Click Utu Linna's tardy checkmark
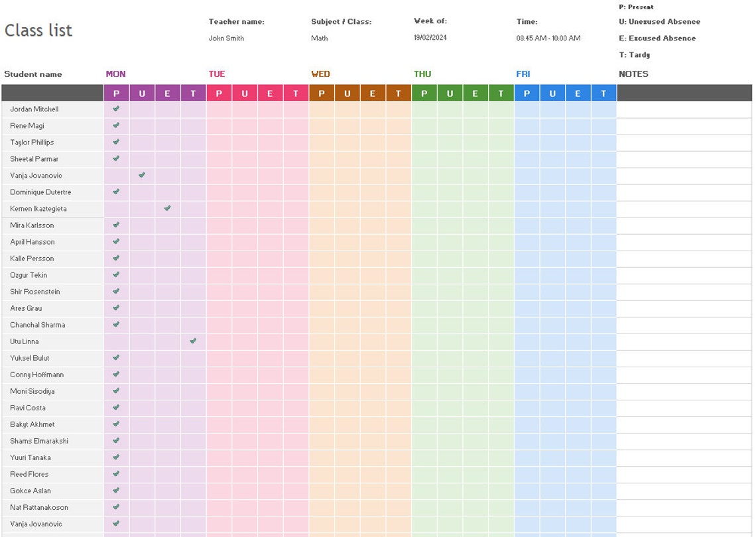This screenshot has width=756, height=537. click(x=192, y=341)
